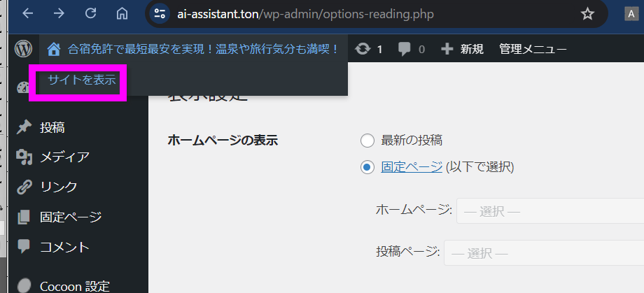Screen dimensions: 644x293
Task: Select the 固定ページ radio button
Action: (x=367, y=167)
